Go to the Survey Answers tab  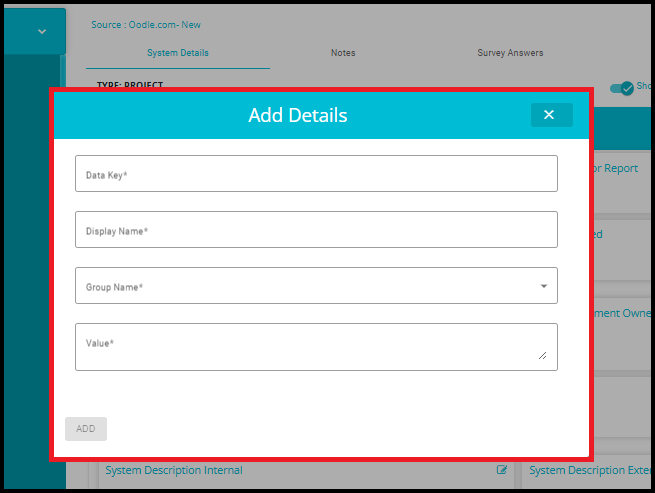(x=510, y=53)
